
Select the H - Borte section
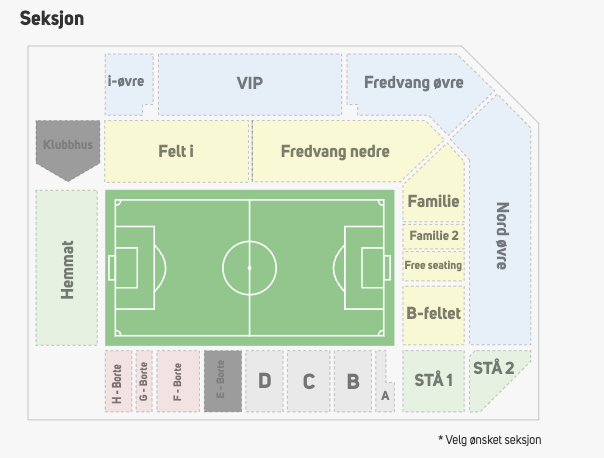(x=118, y=381)
